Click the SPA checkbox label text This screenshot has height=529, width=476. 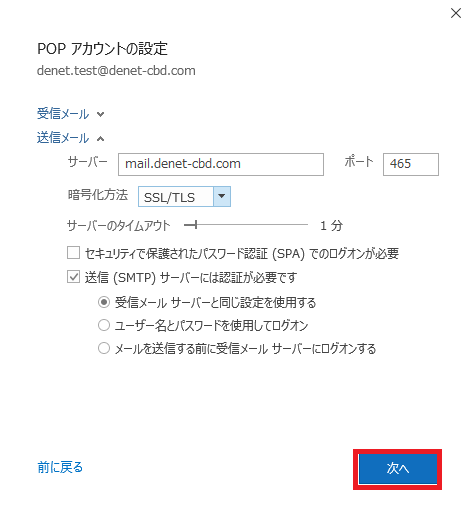pyautogui.click(x=242, y=253)
